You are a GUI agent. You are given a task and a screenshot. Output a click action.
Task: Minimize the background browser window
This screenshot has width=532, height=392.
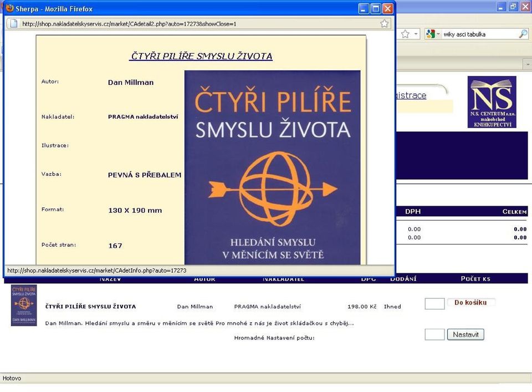[x=502, y=7]
